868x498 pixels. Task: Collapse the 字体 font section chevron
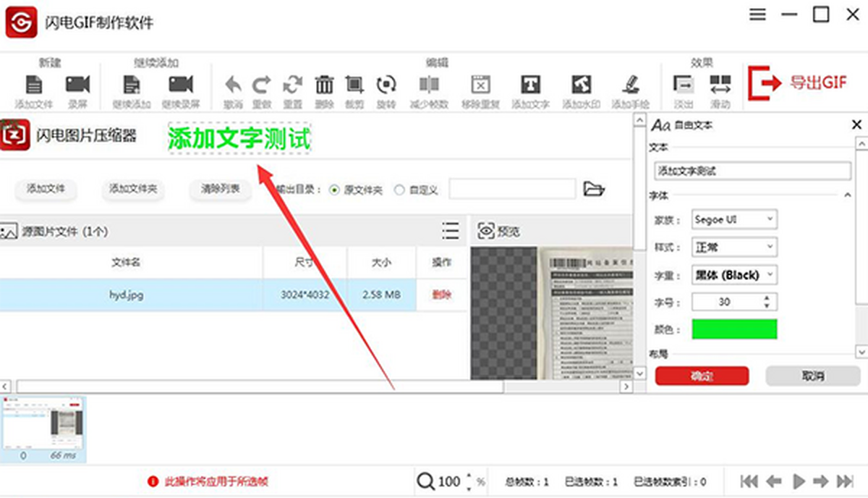coord(847,195)
